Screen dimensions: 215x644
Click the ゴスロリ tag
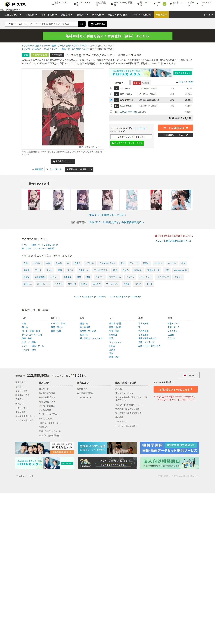(x=58, y=284)
